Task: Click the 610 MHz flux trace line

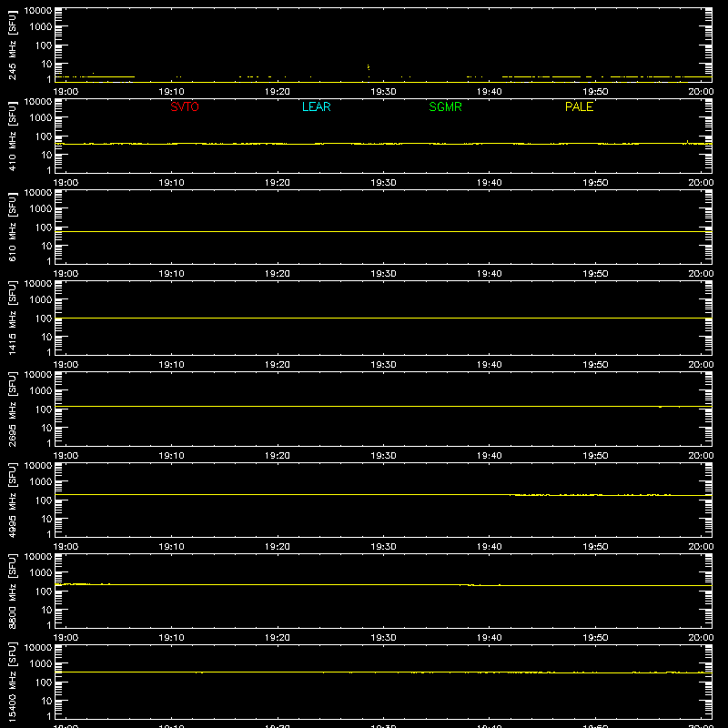Action: [383, 231]
